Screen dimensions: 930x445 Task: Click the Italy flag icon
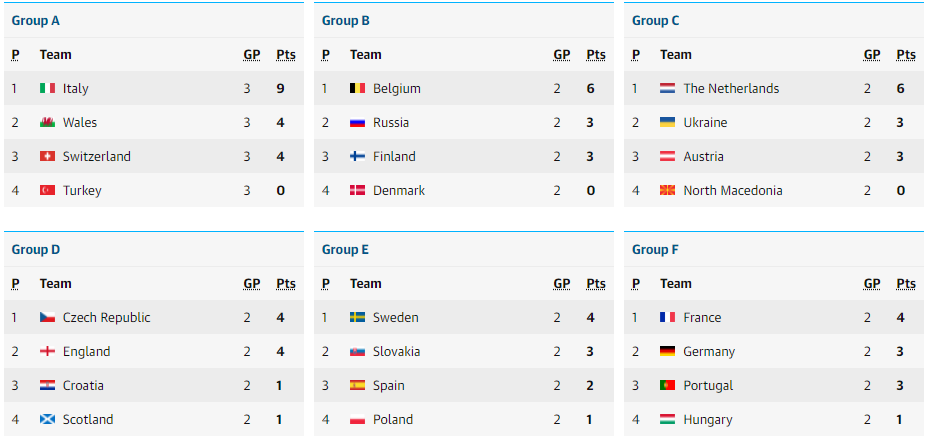(x=47, y=88)
